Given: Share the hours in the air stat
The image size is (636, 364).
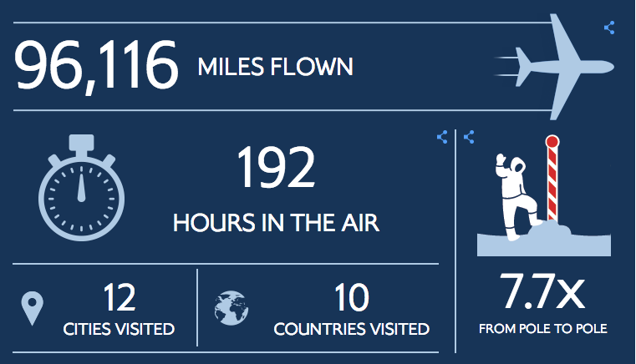Looking at the screenshot, I should (x=442, y=136).
